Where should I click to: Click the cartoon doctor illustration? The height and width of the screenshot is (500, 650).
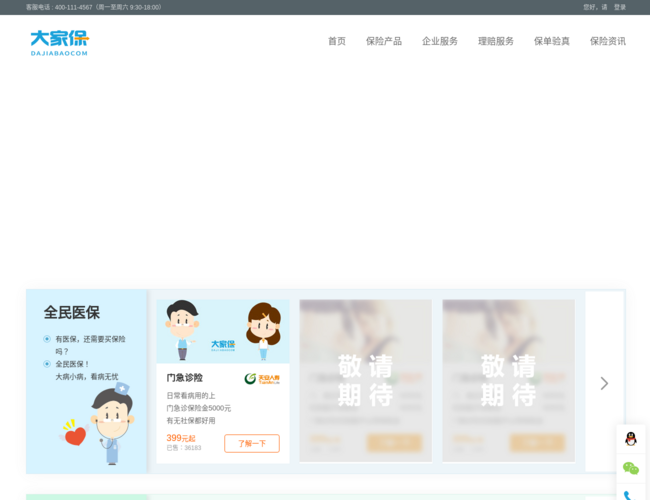coord(111,424)
